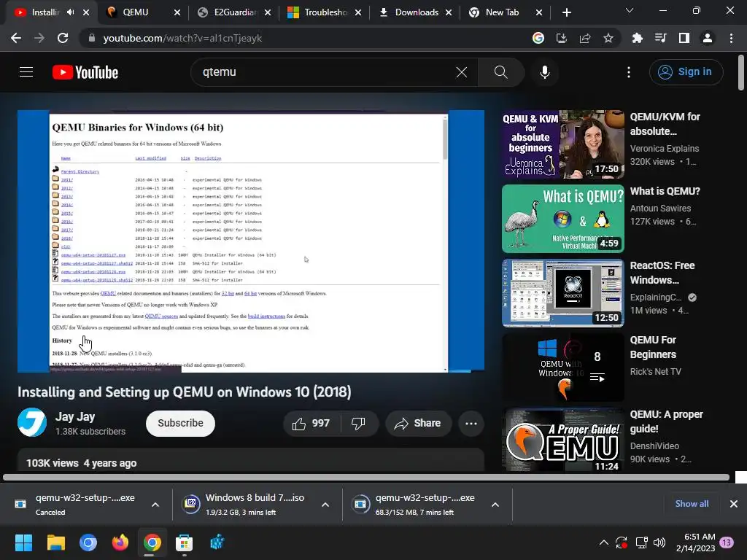Open the QEMU For Beginners playlist thumbnail
Image resolution: width=747 pixels, height=560 pixels.
point(563,367)
